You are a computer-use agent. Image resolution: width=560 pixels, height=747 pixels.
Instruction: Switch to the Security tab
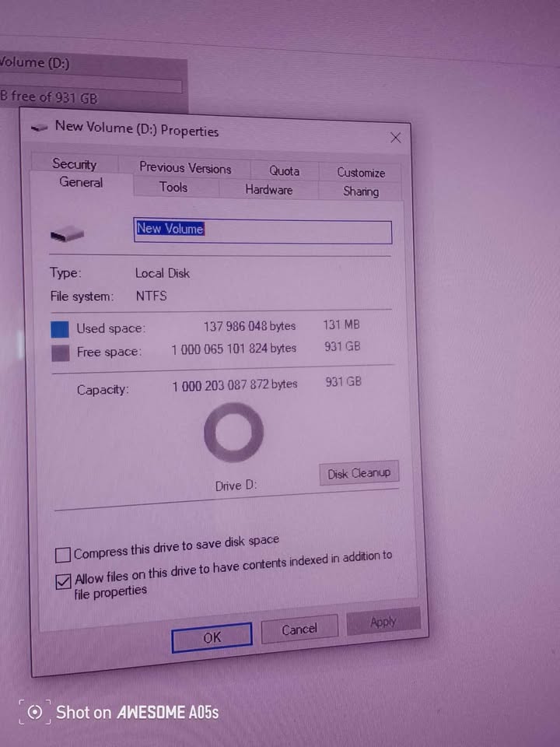pyautogui.click(x=75, y=164)
